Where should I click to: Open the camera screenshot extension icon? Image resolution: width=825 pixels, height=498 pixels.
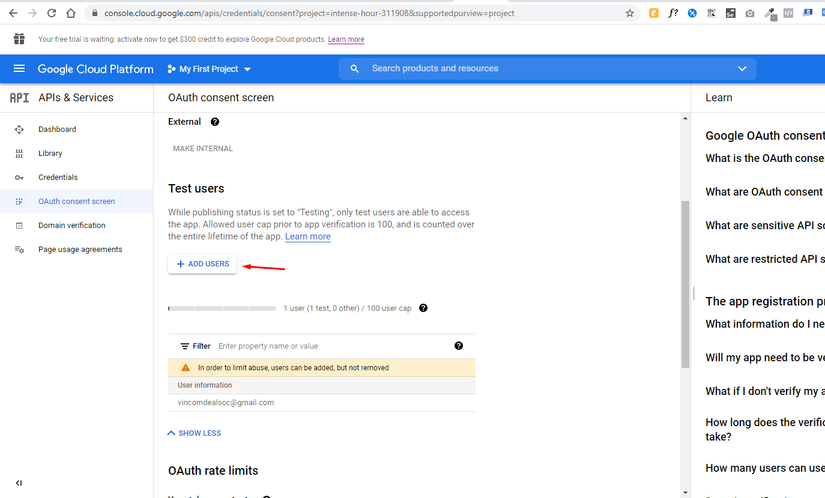(750, 13)
